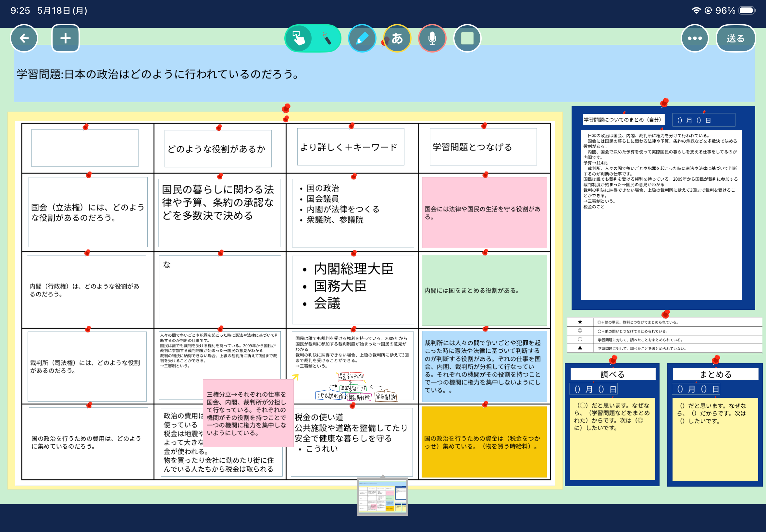Tap the court hierarchy handwritten diagram
The width and height of the screenshot is (766, 532).
coord(356,387)
